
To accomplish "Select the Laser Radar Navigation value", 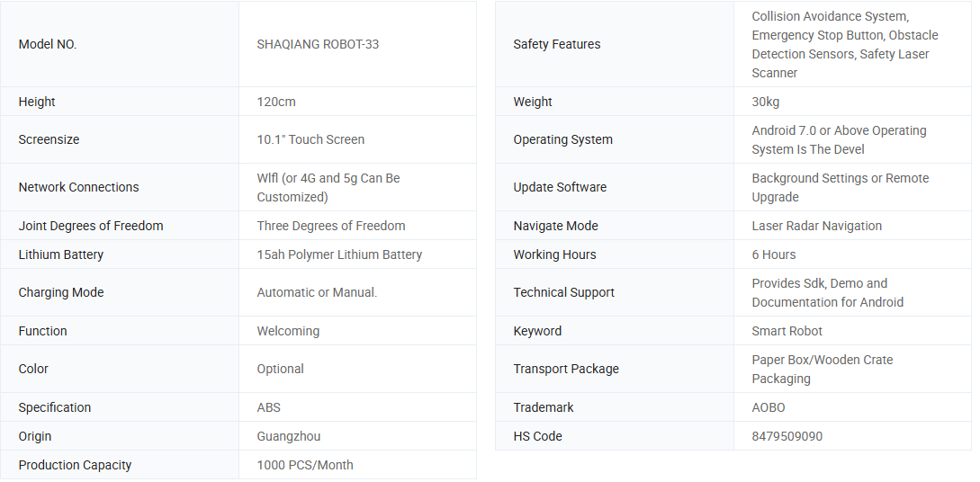I will (817, 226).
